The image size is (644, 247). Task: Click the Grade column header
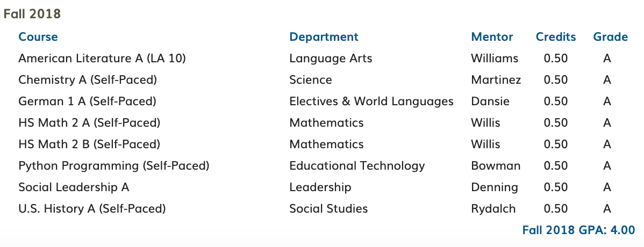(x=610, y=37)
